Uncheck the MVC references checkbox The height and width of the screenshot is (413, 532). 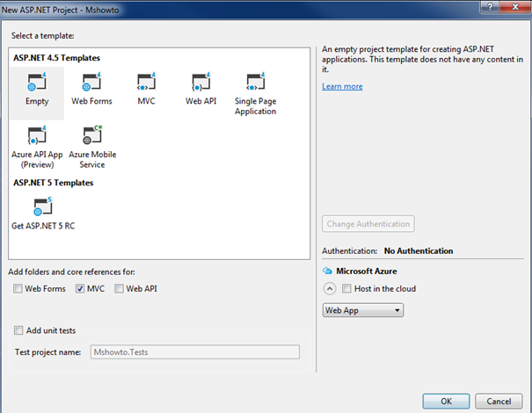pos(80,288)
